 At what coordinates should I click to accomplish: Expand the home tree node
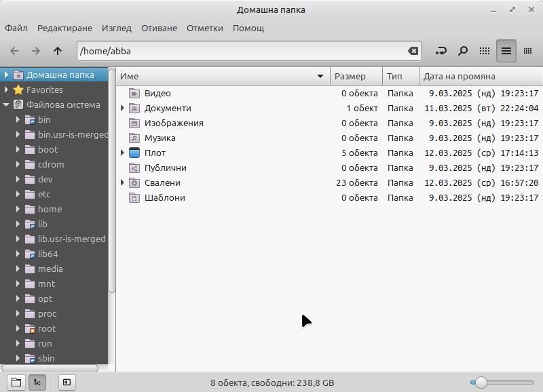(x=18, y=209)
